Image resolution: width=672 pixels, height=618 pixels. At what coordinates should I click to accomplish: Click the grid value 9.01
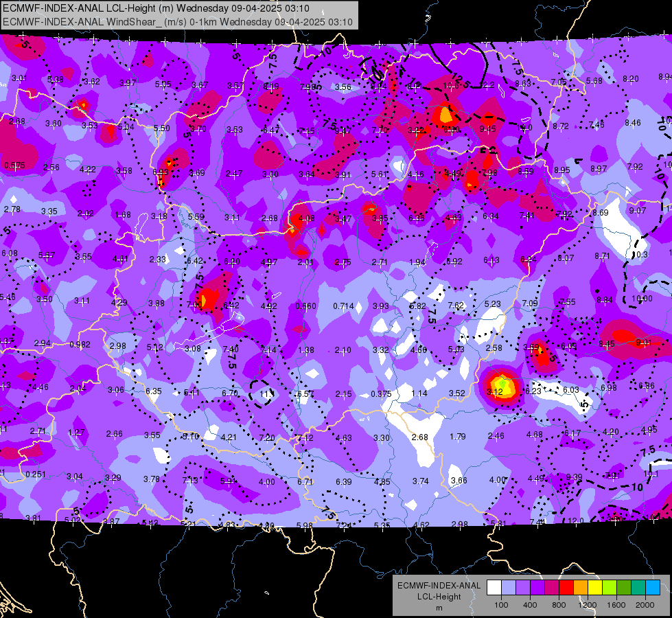click(644, 343)
